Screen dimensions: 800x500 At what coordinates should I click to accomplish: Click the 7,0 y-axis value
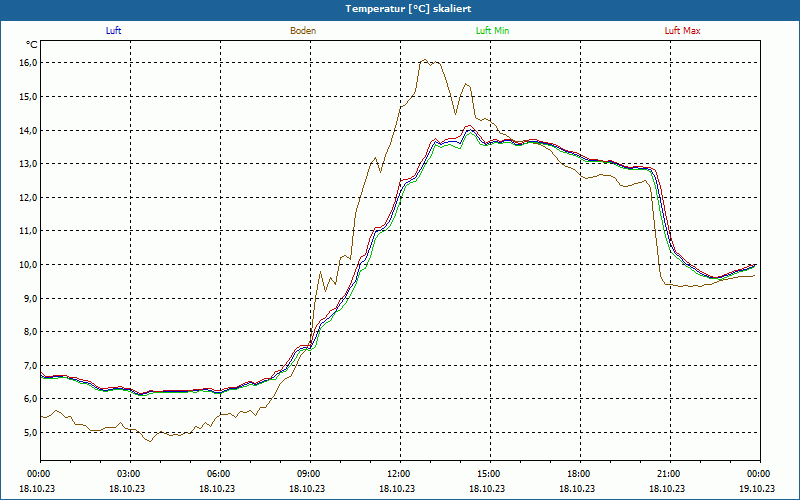[30, 365]
